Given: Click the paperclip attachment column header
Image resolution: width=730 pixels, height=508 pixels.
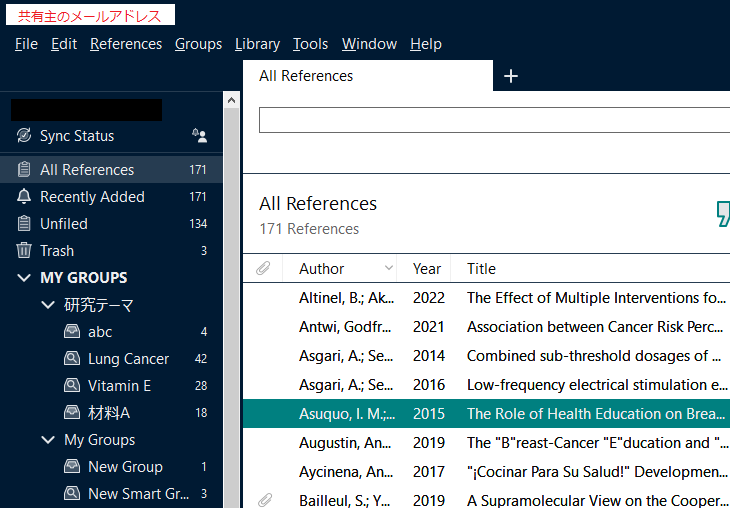Looking at the screenshot, I should pos(264,269).
